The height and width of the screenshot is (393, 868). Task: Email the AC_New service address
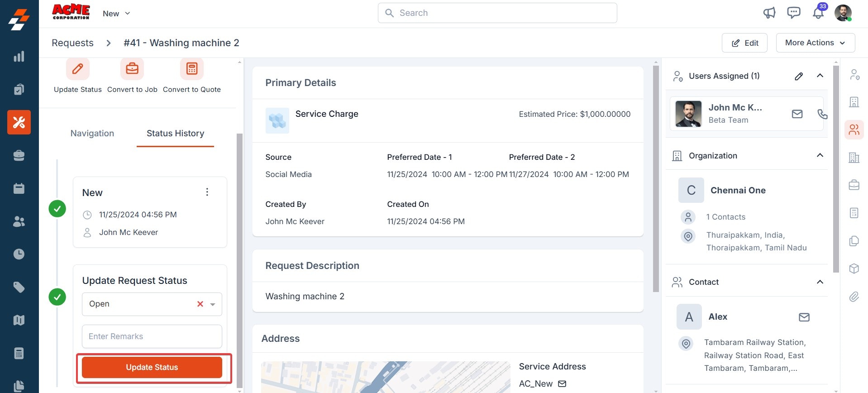[562, 384]
